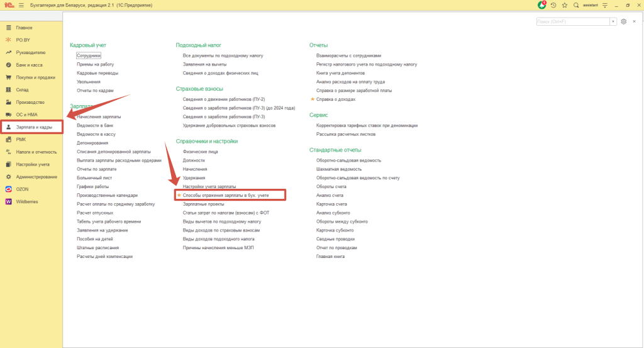Open the Руководителю sidebar section
The width and height of the screenshot is (644, 348).
point(31,53)
